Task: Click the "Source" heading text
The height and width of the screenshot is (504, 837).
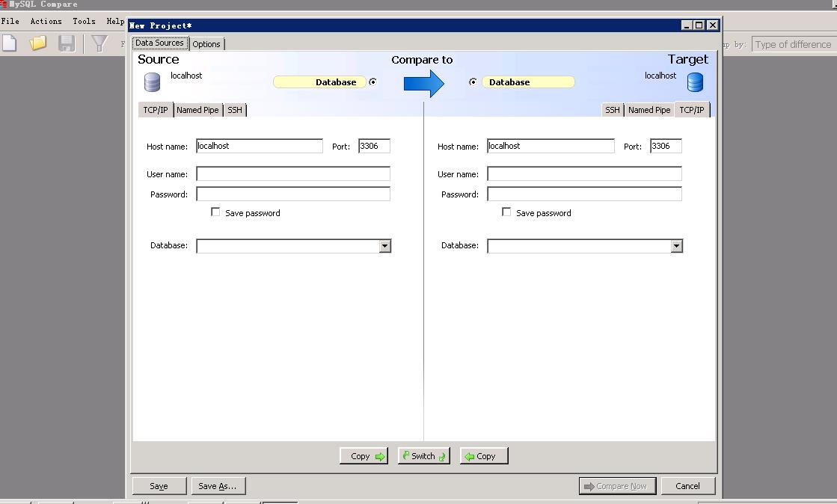Action: [159, 59]
